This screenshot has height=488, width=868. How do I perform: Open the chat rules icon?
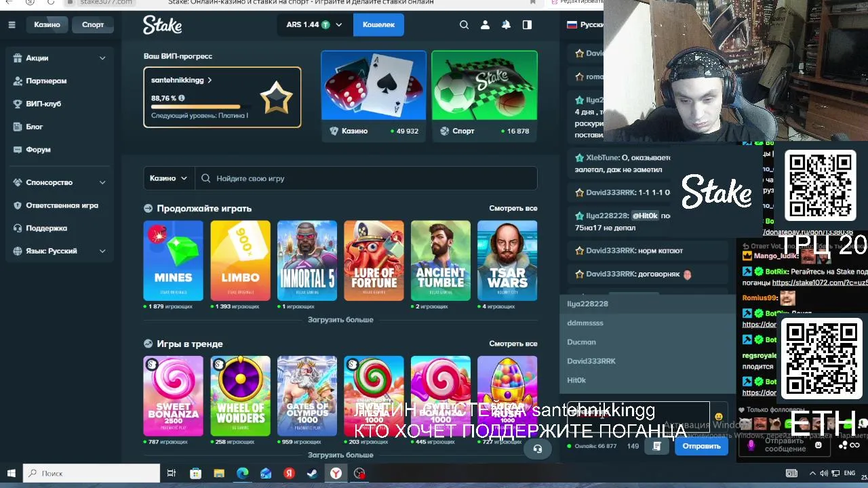[x=656, y=446]
